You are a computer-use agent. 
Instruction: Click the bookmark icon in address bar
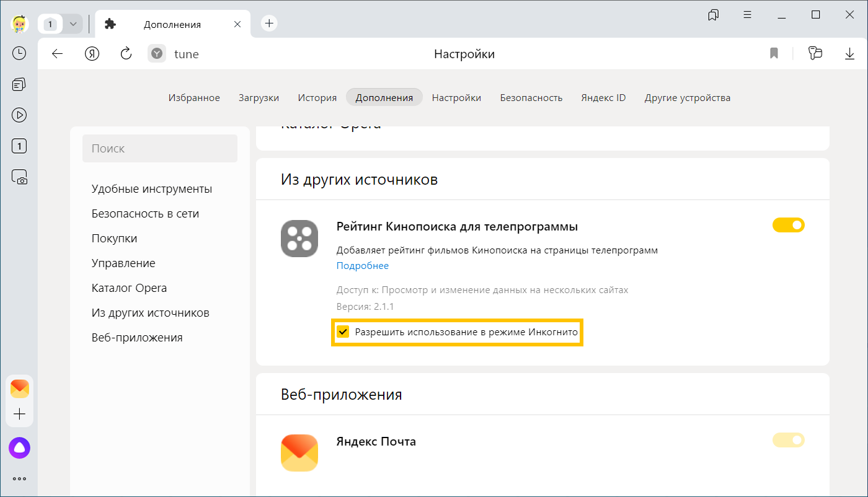(x=774, y=54)
